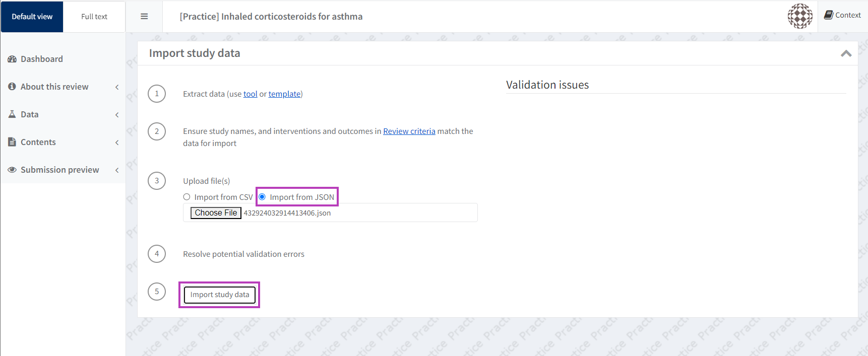Click the Cochrane logo icon
Image resolution: width=868 pixels, height=356 pixels.
[x=800, y=16]
